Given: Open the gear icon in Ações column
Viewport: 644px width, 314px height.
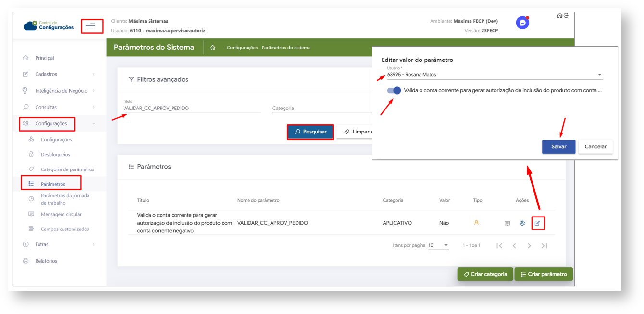Looking at the screenshot, I should pos(522,223).
